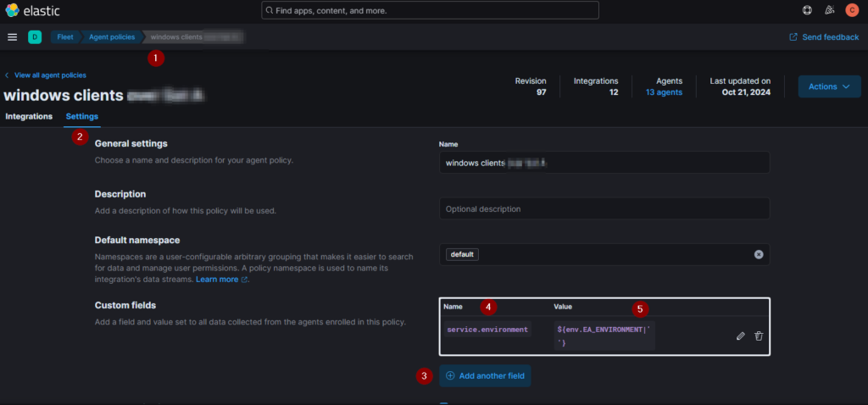868x405 pixels.
Task: Click the General settings heading
Action: [131, 144]
